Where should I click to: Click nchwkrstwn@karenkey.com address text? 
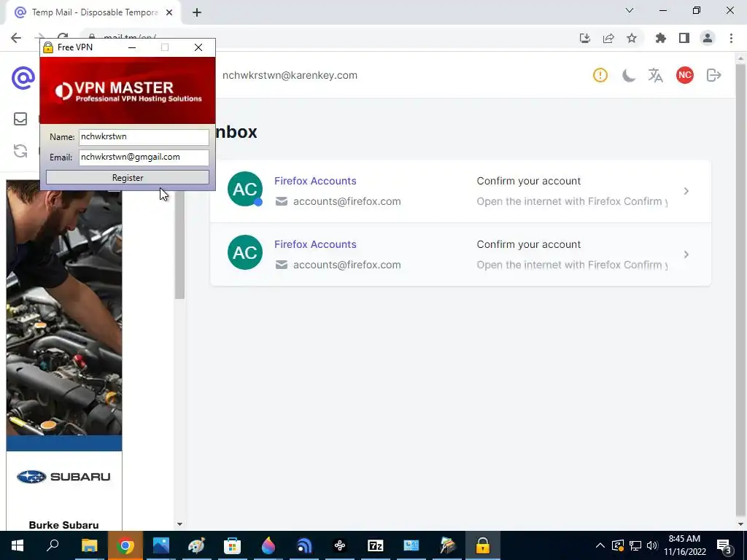point(290,75)
